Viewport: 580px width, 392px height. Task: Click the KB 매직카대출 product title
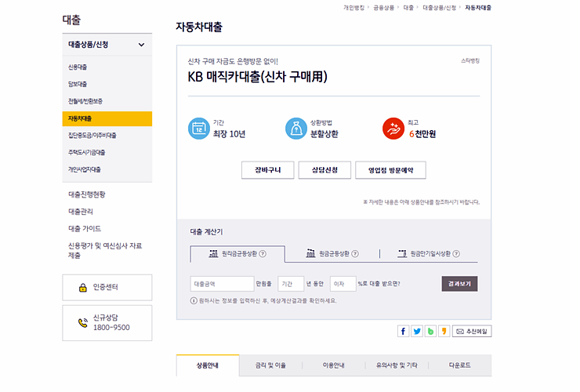click(x=257, y=77)
